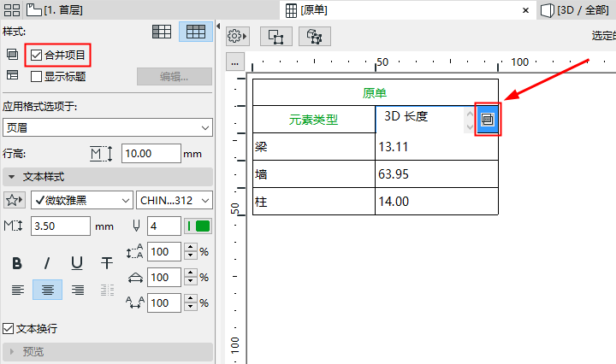Click the width scale icon
This screenshot has width=616, height=364.
pyautogui.click(x=135, y=278)
